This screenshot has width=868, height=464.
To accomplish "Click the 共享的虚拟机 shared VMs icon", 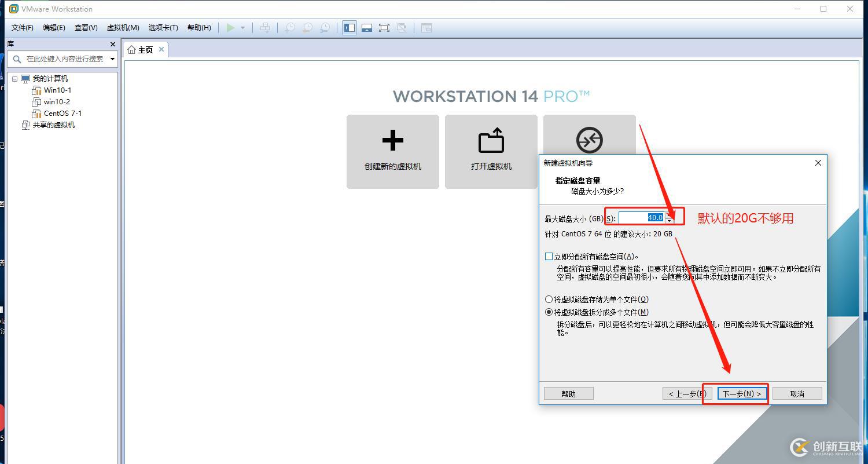I will 25,125.
